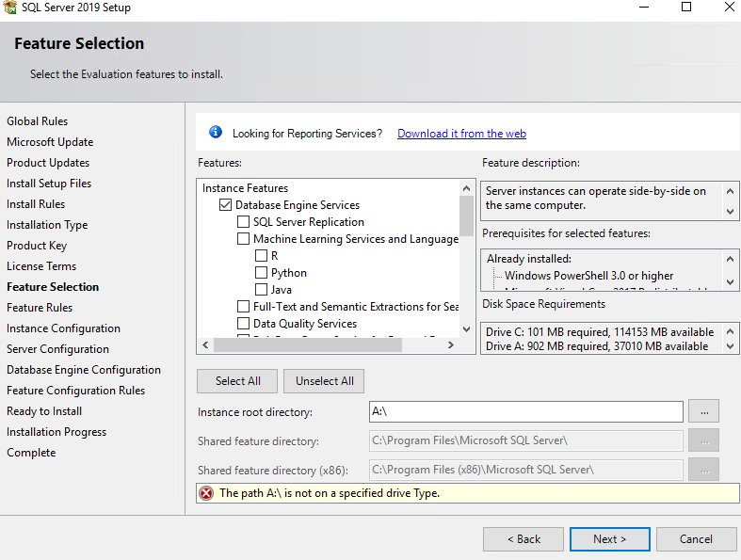Click the features list left scroll arrow

pyautogui.click(x=205, y=345)
